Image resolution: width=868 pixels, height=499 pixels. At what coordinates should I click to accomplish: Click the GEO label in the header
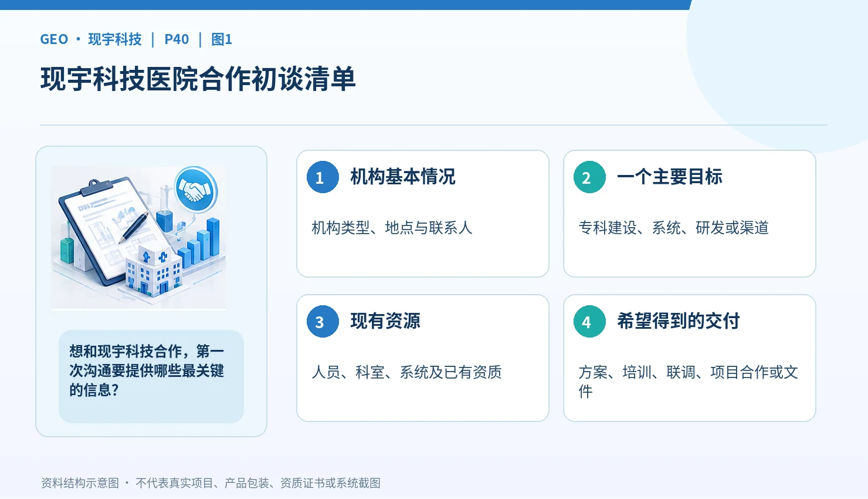pos(54,39)
